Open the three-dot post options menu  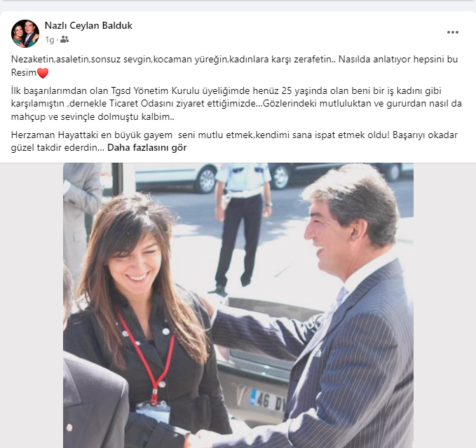pyautogui.click(x=453, y=32)
